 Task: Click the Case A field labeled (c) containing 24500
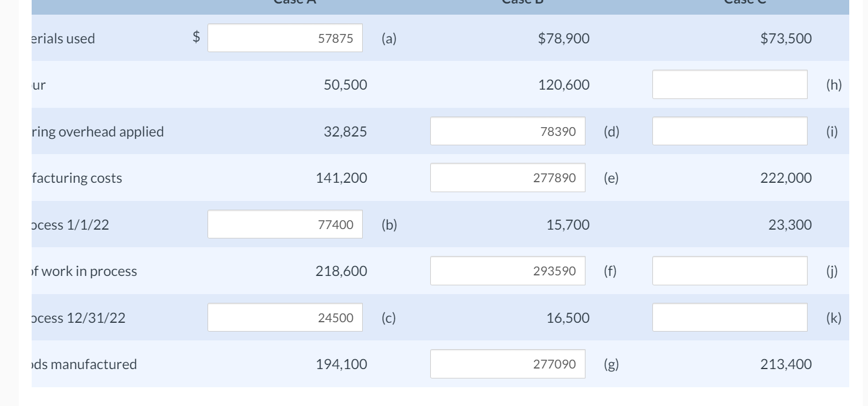tap(285, 317)
